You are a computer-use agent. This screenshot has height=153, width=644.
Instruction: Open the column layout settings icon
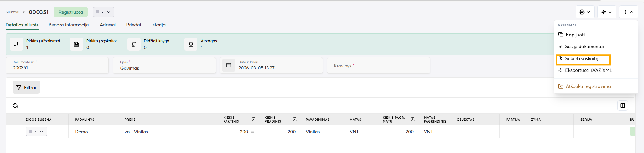(x=622, y=106)
